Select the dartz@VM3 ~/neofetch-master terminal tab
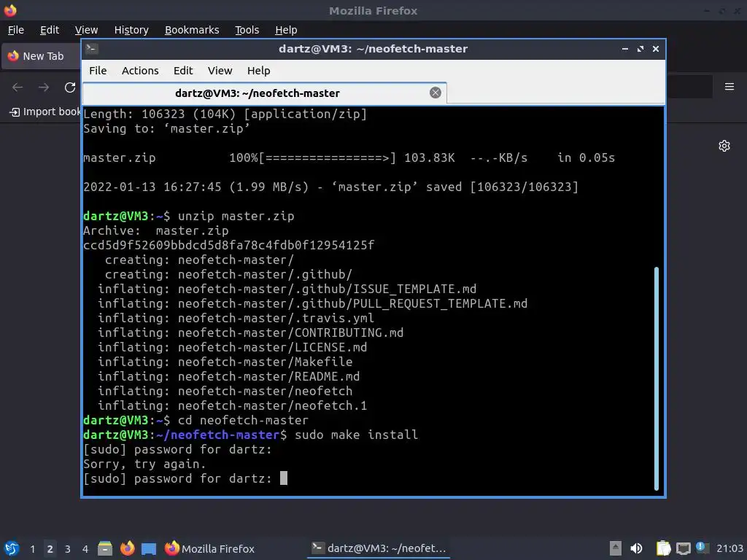 264,93
